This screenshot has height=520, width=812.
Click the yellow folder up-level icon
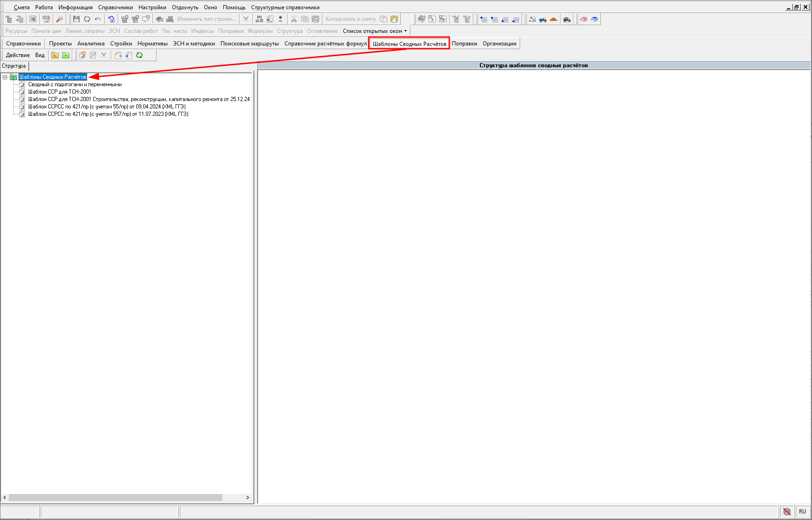tap(55, 55)
